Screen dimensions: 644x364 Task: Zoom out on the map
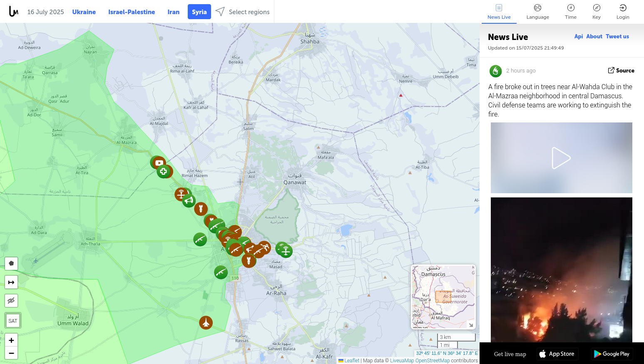pyautogui.click(x=11, y=353)
